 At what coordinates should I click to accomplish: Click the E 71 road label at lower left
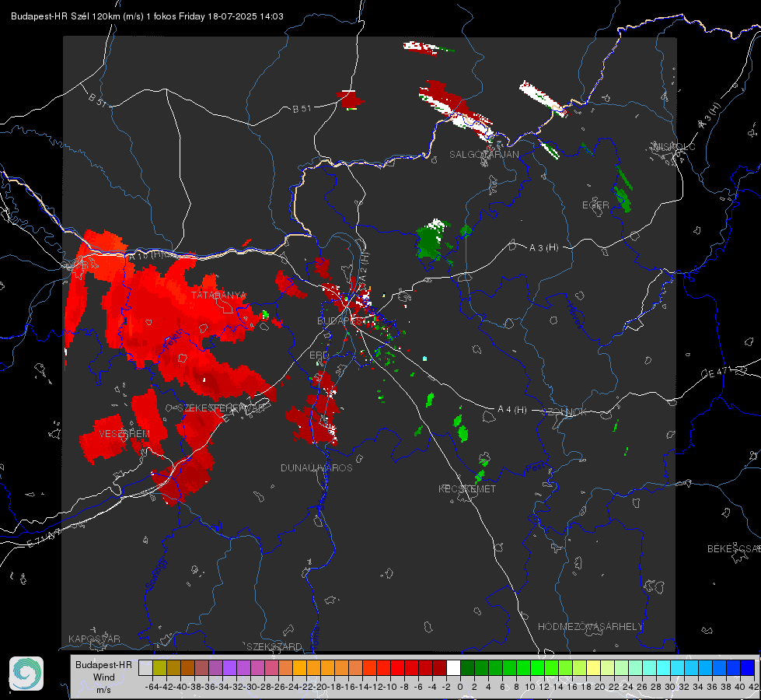tap(44, 537)
